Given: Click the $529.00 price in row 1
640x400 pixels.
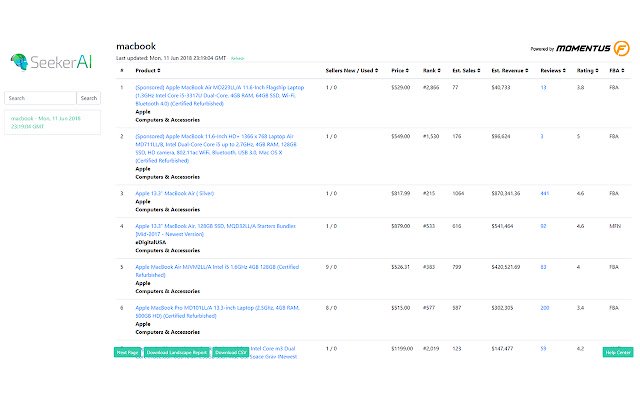Looking at the screenshot, I should coord(400,87).
